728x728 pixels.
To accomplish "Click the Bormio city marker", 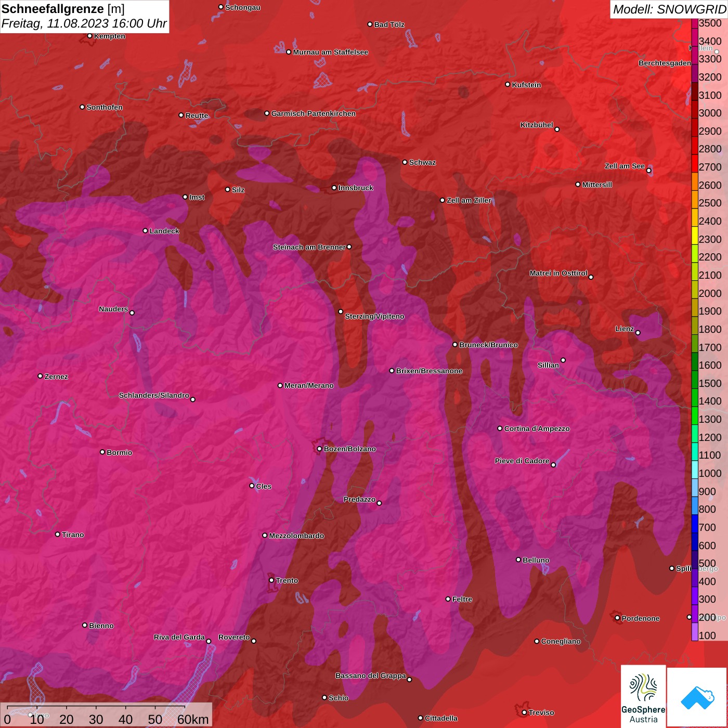I will point(102,452).
